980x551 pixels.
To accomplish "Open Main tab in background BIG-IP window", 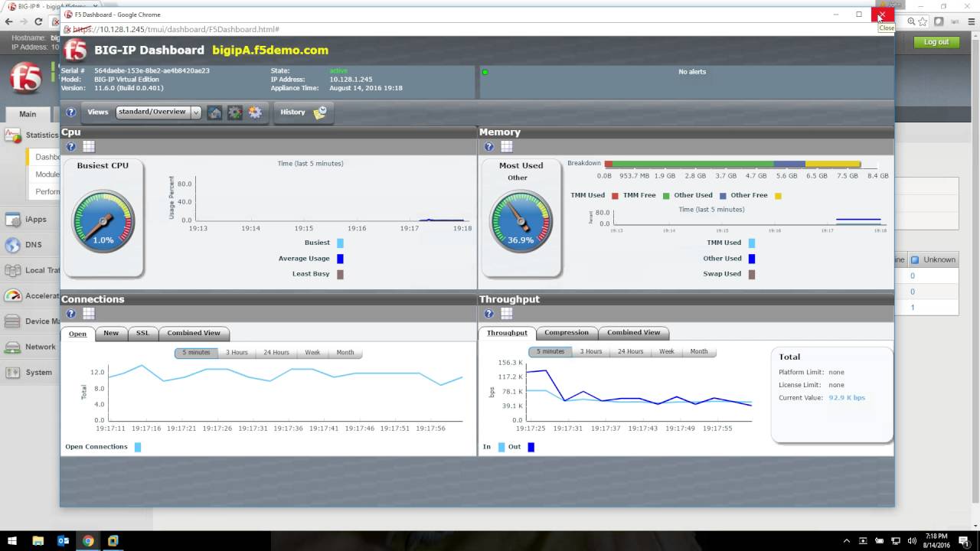I will point(28,114).
